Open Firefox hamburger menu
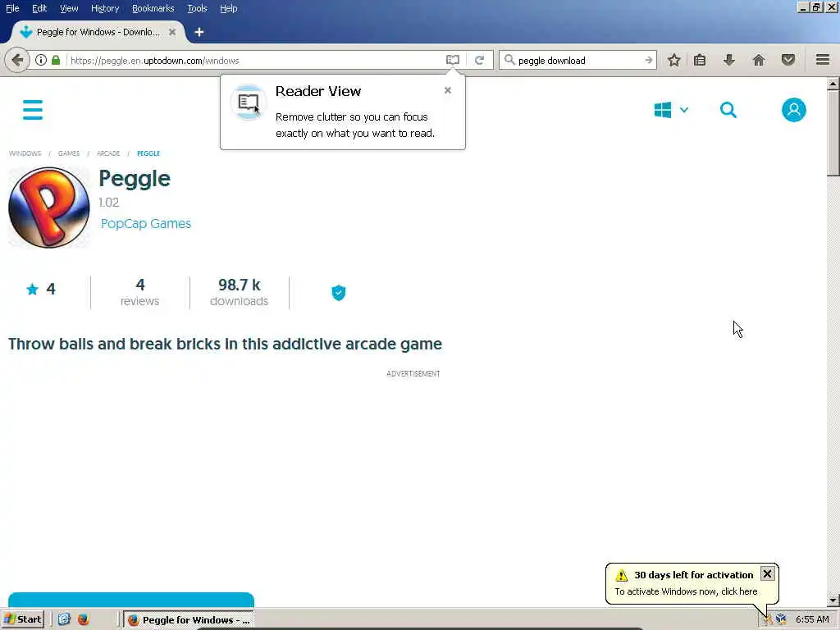 (x=823, y=60)
